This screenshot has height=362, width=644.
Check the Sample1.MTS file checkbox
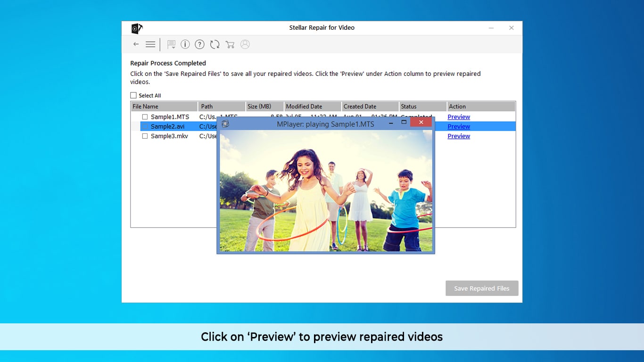pos(145,117)
